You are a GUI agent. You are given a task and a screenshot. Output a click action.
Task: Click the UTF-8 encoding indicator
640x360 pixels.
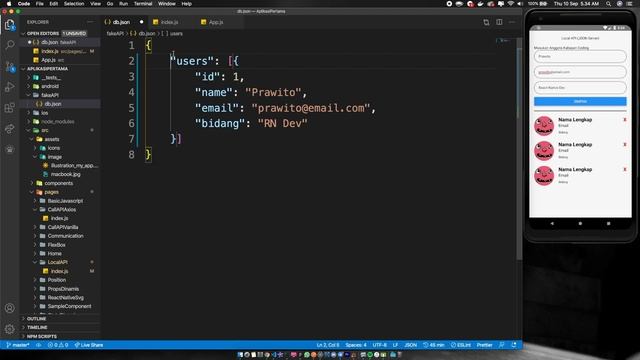click(x=380, y=345)
